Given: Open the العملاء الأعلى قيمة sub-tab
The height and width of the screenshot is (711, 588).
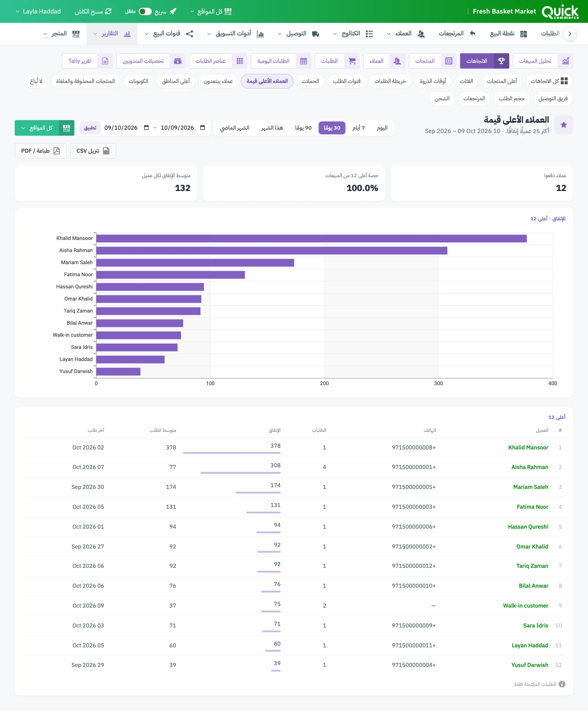Looking at the screenshot, I should [267, 81].
